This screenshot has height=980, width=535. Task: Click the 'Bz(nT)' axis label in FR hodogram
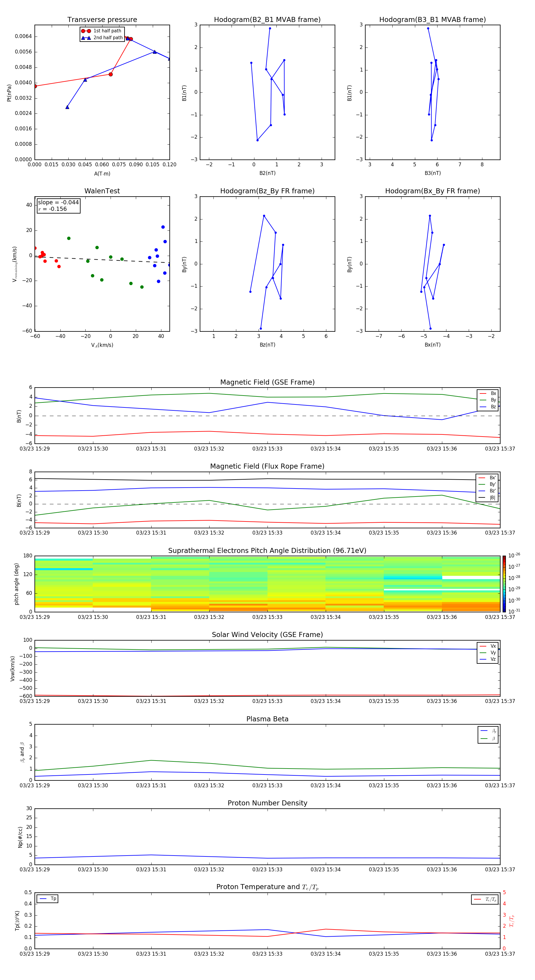267,345
